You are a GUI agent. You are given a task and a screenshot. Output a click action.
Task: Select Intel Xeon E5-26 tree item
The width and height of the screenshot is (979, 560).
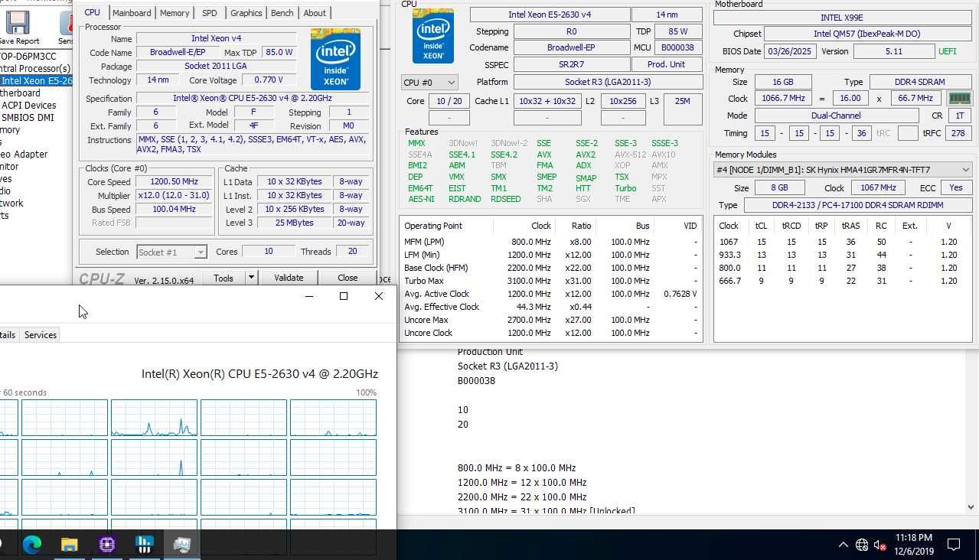[x=36, y=81]
